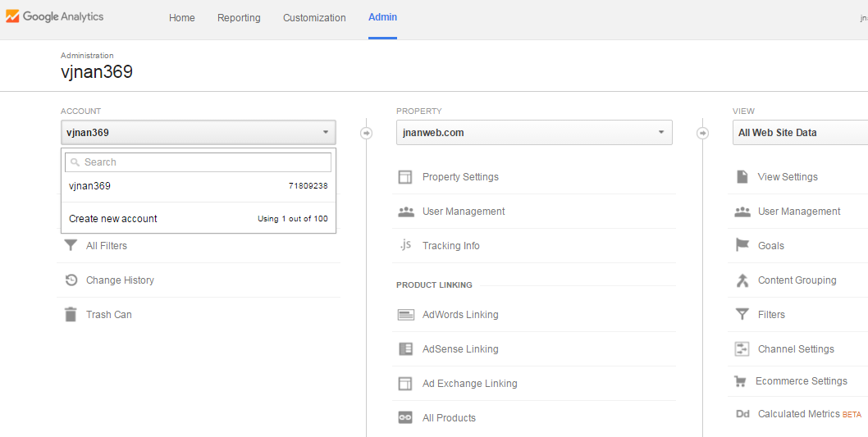Click the Dd Calculated Metrics icon

pos(742,414)
